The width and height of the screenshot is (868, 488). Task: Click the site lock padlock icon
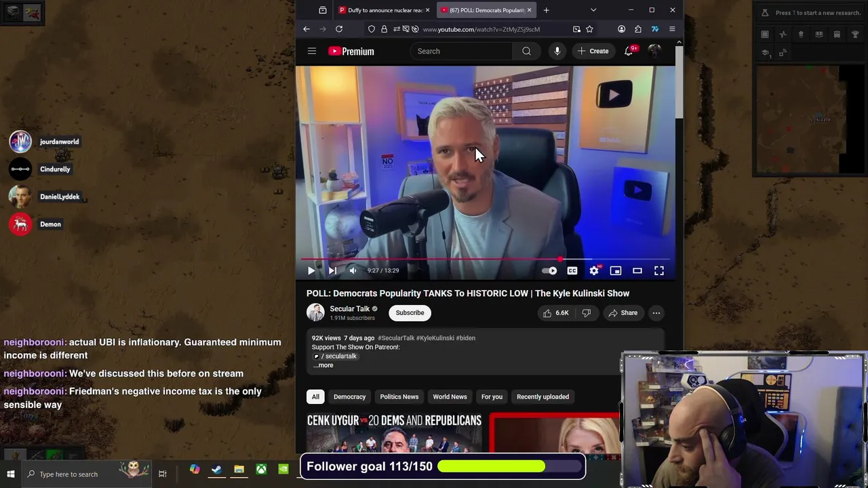click(x=384, y=29)
